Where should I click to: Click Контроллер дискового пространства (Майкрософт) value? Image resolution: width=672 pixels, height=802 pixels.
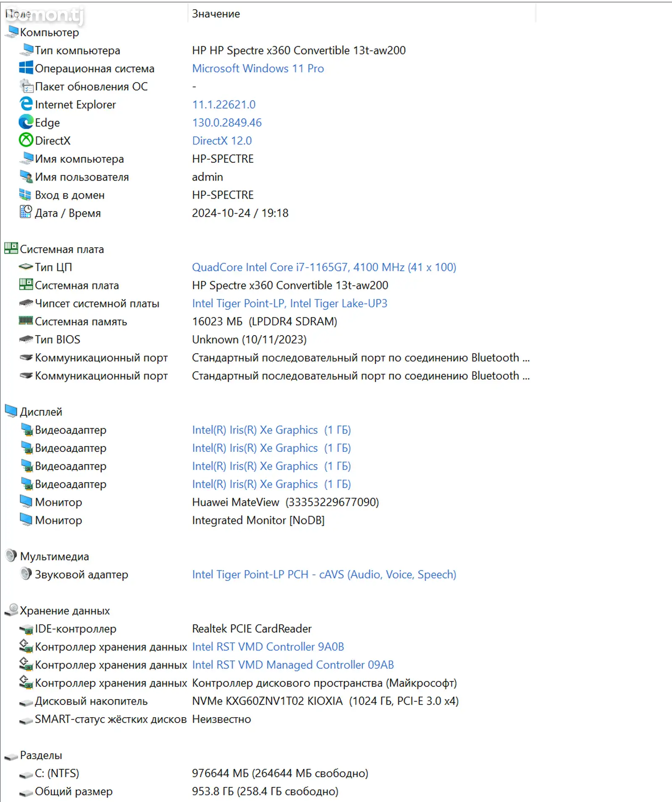[x=324, y=683]
